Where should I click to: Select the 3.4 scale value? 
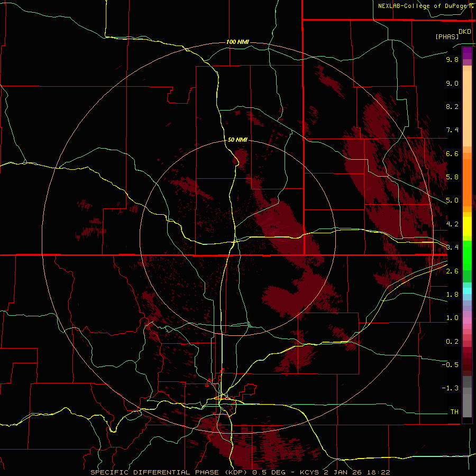[452, 248]
